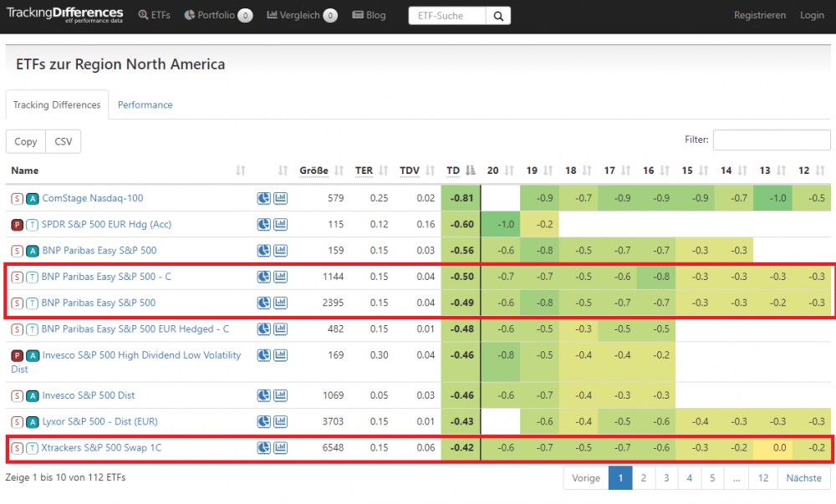
Task: Click the comparison chart icon for ComStage Nasdaq-100
Action: (280, 199)
